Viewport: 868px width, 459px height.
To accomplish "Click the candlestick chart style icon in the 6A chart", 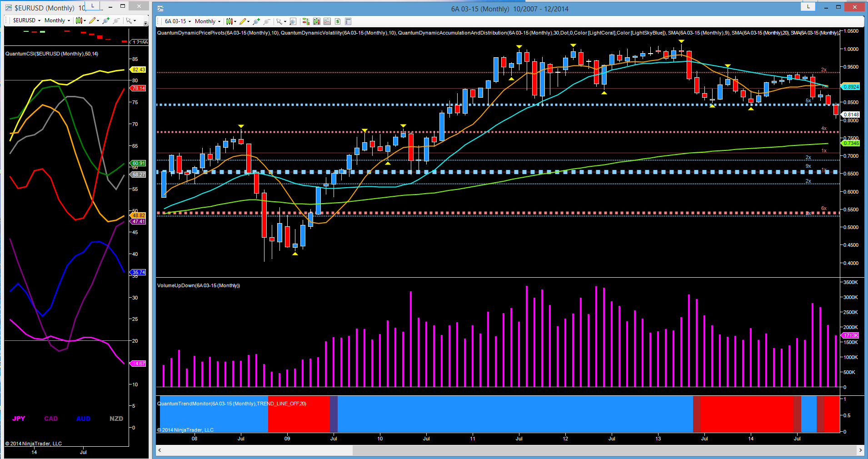I will (229, 21).
